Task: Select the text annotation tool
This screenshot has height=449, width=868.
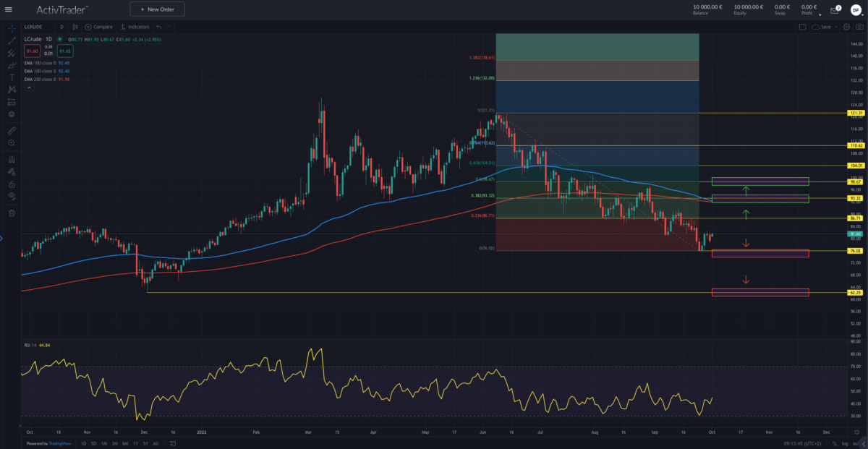Action: coord(12,77)
